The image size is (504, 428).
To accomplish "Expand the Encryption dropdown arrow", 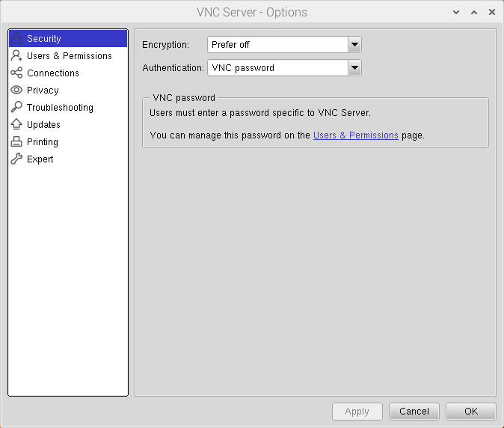I will 354,45.
